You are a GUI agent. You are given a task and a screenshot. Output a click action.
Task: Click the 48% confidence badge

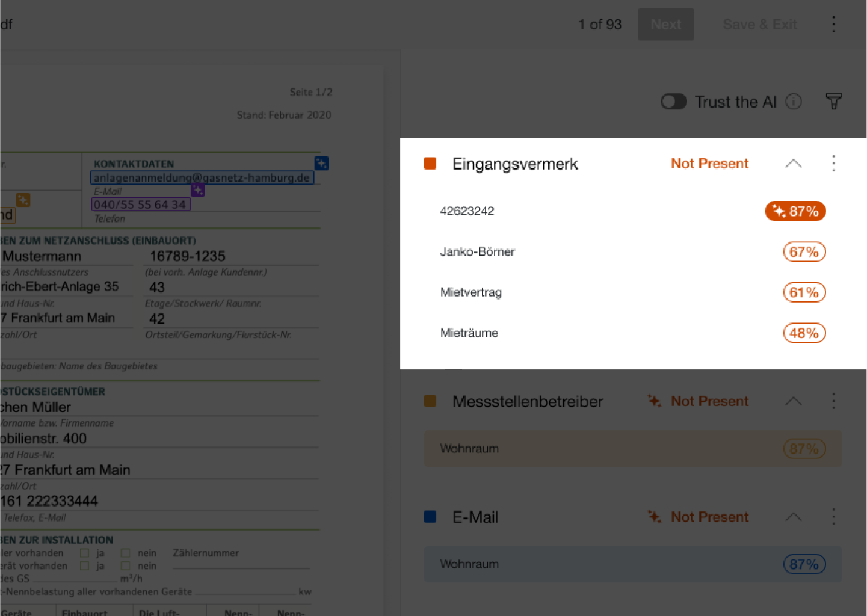click(804, 333)
